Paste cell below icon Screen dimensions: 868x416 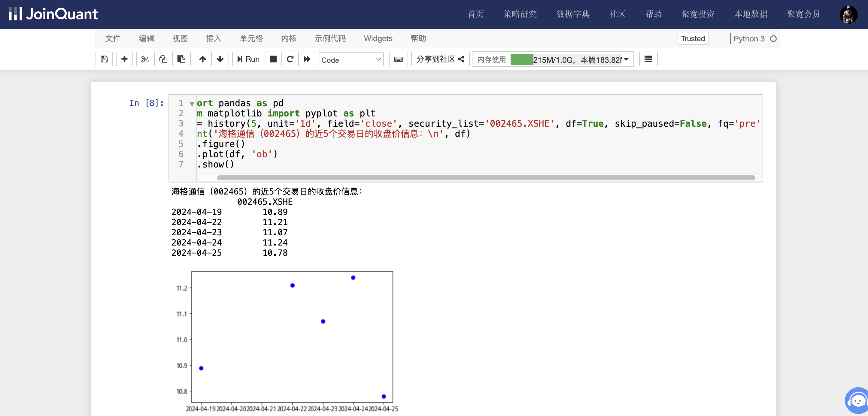point(181,59)
